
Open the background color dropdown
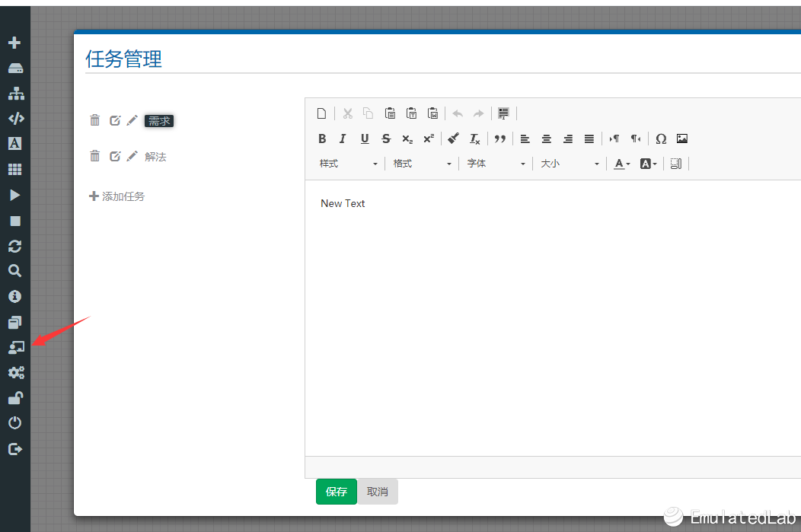pyautogui.click(x=648, y=164)
